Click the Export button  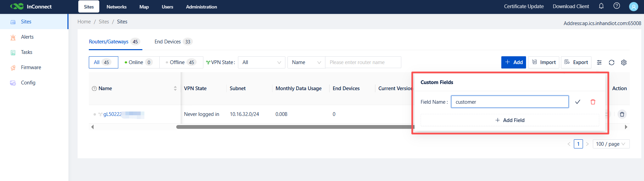(576, 62)
